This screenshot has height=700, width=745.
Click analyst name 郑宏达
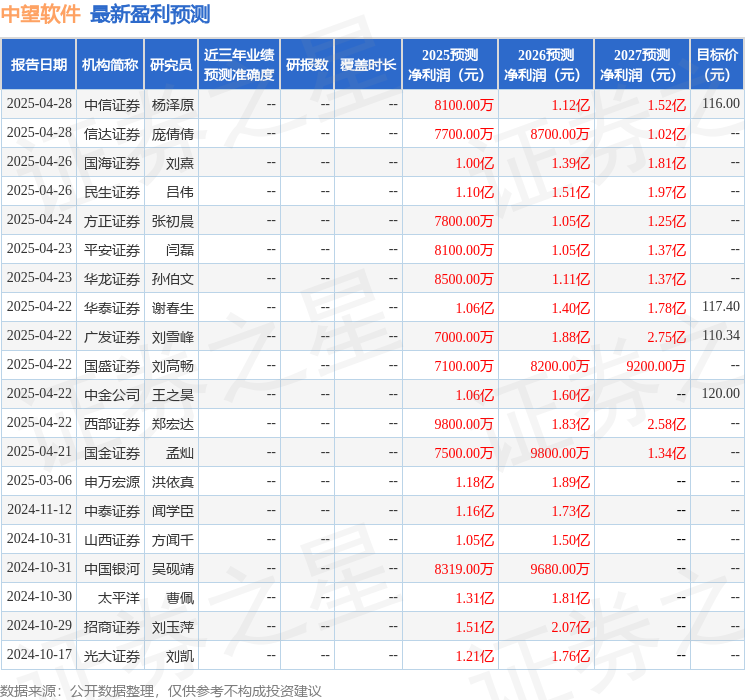click(172, 424)
